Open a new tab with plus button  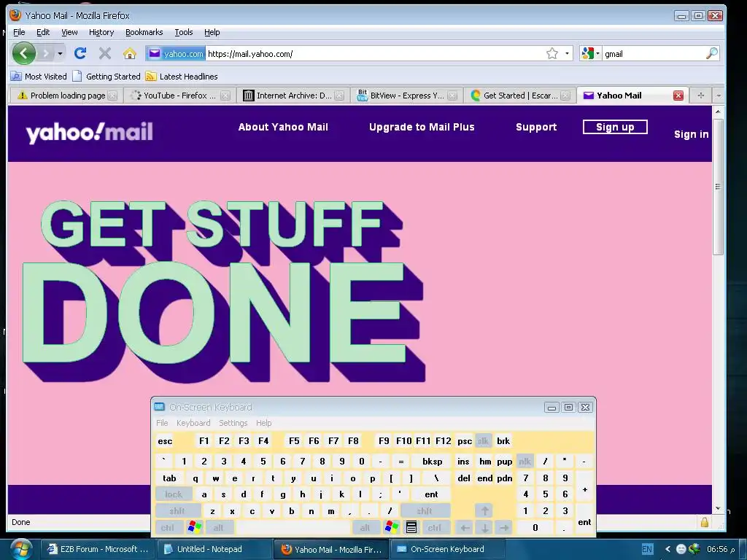700,96
